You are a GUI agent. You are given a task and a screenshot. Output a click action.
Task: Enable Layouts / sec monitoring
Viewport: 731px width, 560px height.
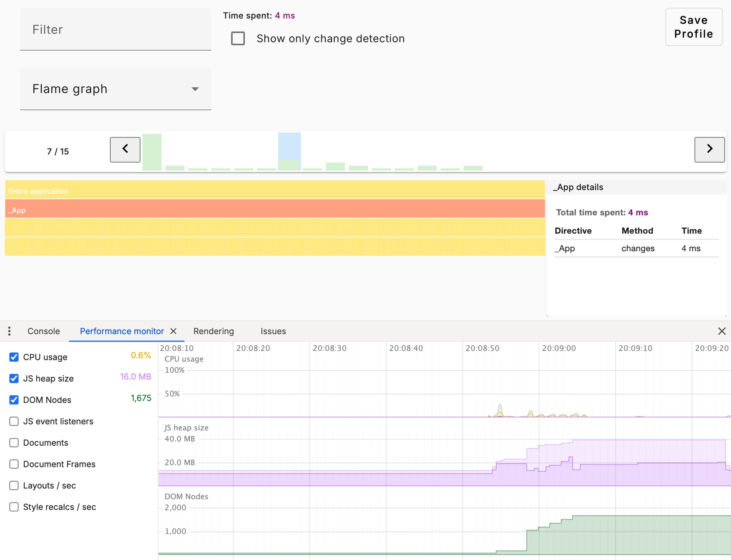(14, 485)
